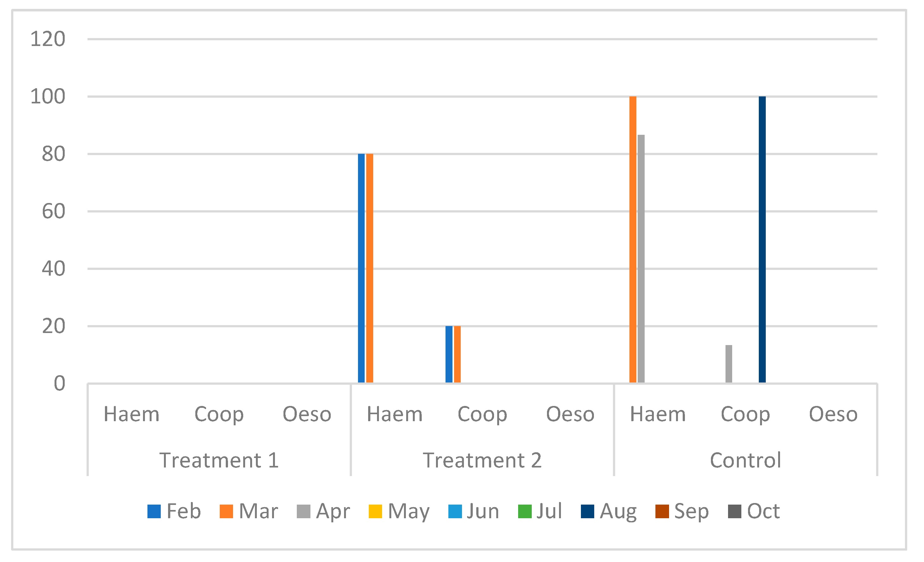Click the Sep legend swatch
Viewport: 924px width, 562px height.
662,511
